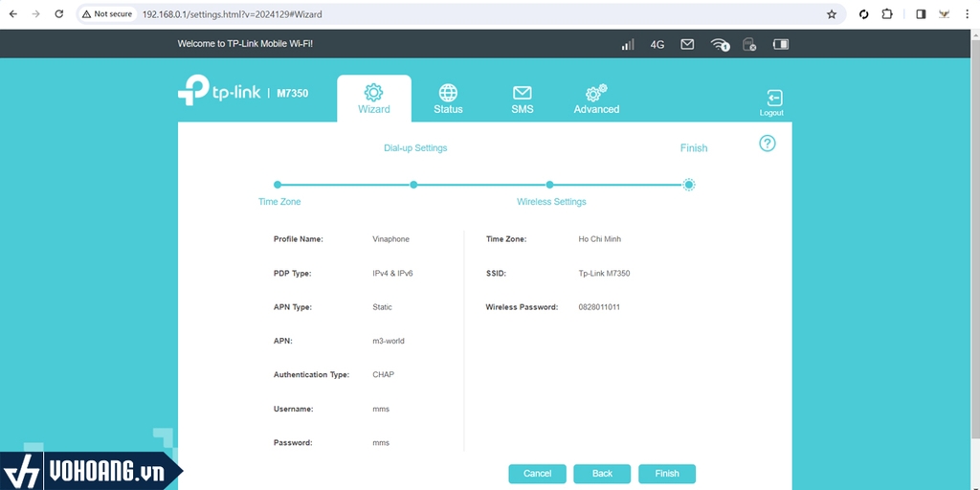The width and height of the screenshot is (980, 490).
Task: Jump to the Time Zone step marker
Action: [x=278, y=185]
